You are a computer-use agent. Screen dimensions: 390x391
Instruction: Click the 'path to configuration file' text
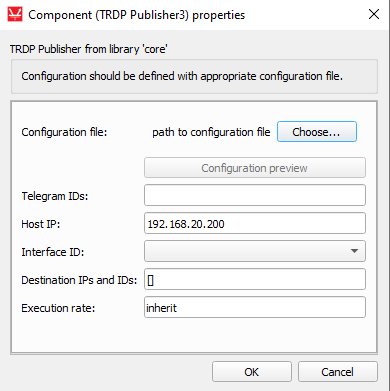[x=211, y=132]
